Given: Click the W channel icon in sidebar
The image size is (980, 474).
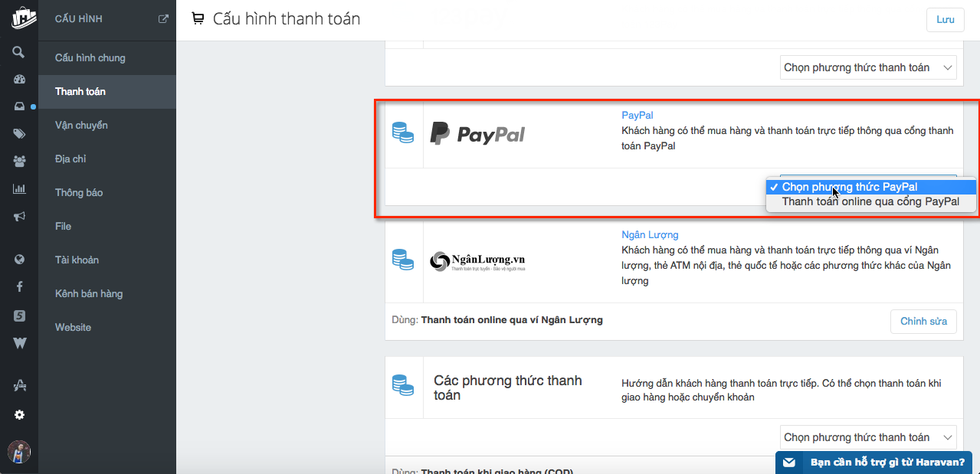Looking at the screenshot, I should [19, 343].
